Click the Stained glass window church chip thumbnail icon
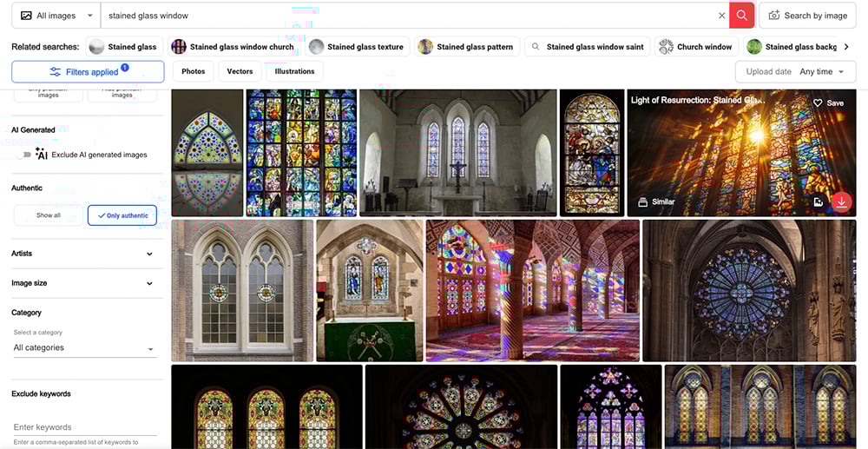Image resolution: width=868 pixels, height=449 pixels. [x=179, y=47]
